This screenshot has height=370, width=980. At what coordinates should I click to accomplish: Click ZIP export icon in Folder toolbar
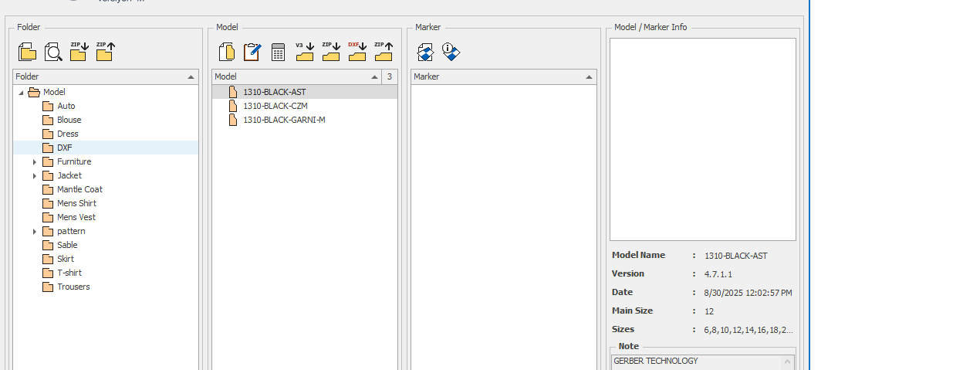click(x=105, y=52)
